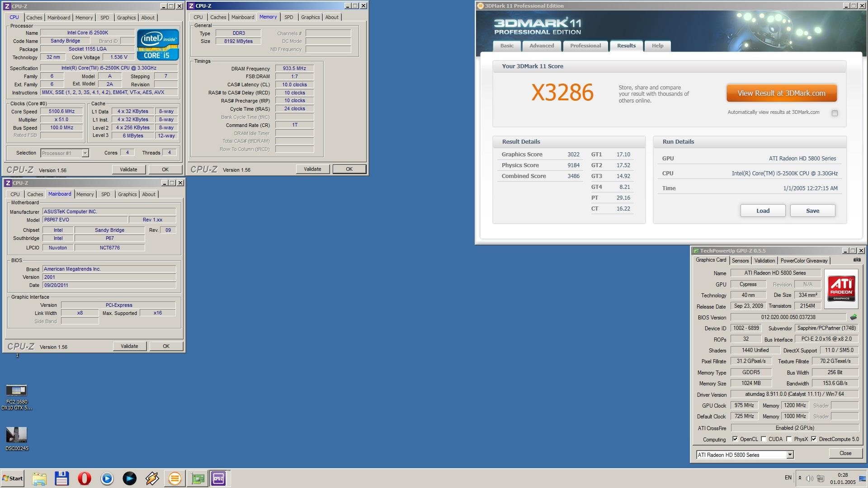Image resolution: width=868 pixels, height=488 pixels.
Task: Enable automatically view results at 3DMark.com
Action: click(x=835, y=113)
